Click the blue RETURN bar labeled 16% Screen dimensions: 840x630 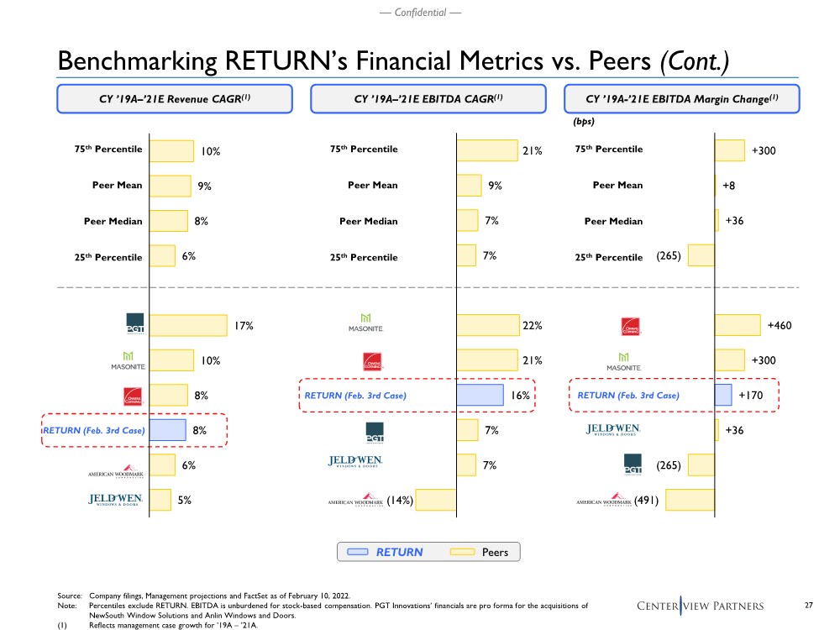[x=480, y=395]
